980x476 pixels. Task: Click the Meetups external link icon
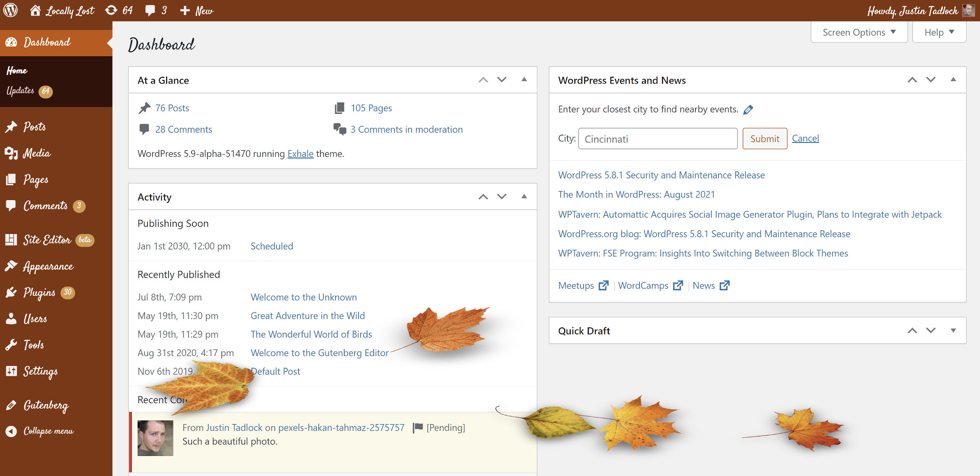(603, 285)
